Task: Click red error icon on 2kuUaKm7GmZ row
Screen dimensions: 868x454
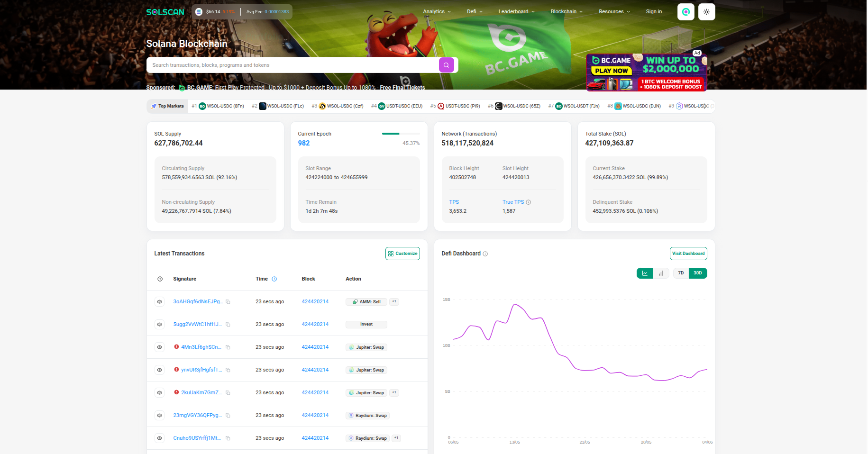Action: point(176,392)
